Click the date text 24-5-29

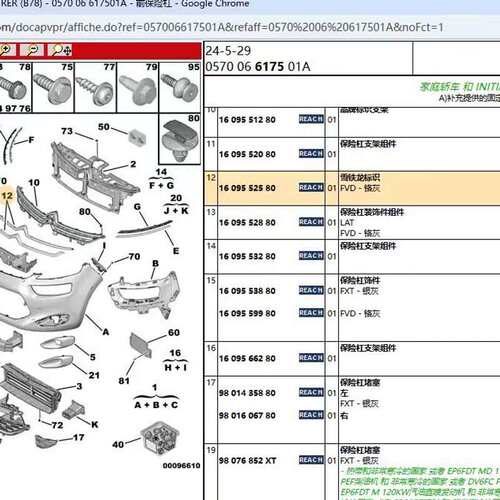[x=228, y=51]
